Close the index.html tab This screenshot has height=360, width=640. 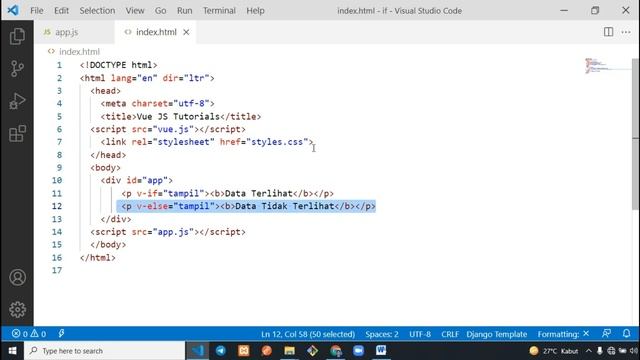click(186, 32)
